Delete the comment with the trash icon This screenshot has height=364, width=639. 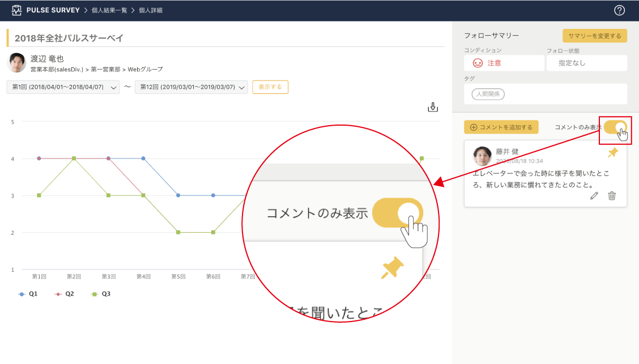[x=612, y=196]
